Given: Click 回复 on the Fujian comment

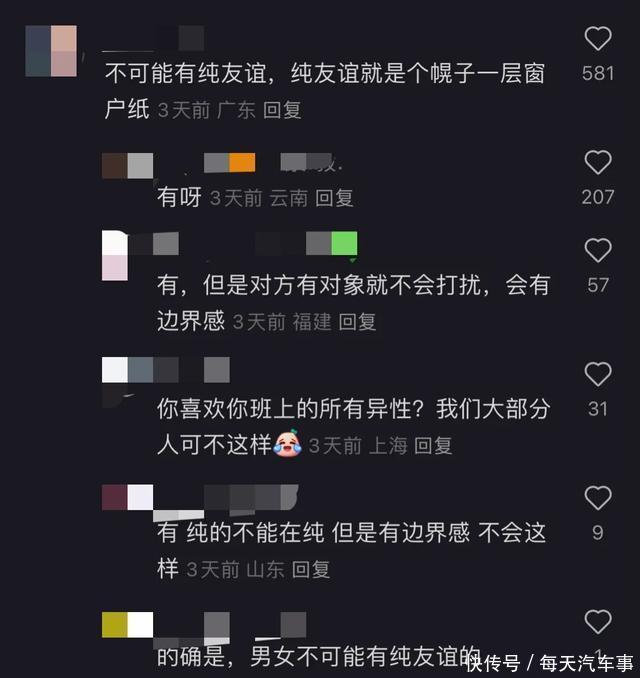Looking at the screenshot, I should click(357, 322).
